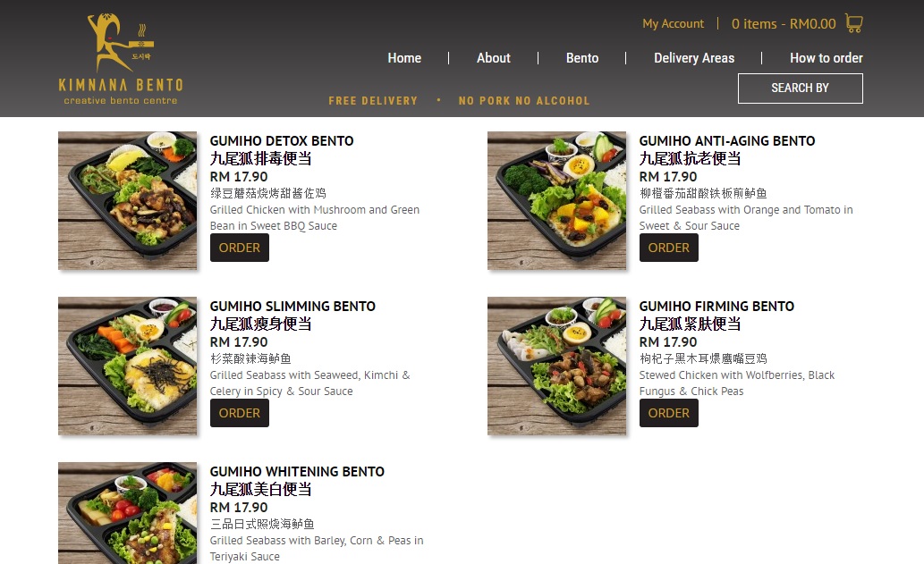Order the Gumiho Slimming Bento

(x=239, y=413)
